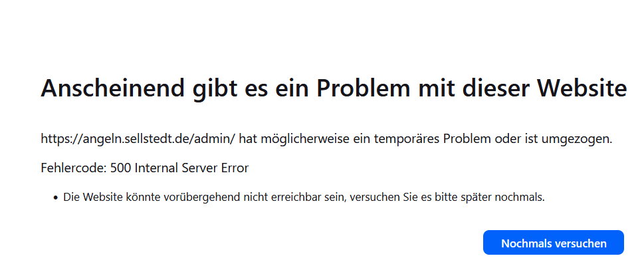Click the 'Internal Server Error' text

191,168
